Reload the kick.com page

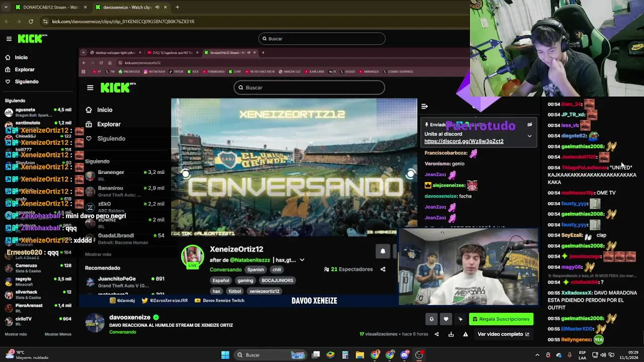pos(31,22)
